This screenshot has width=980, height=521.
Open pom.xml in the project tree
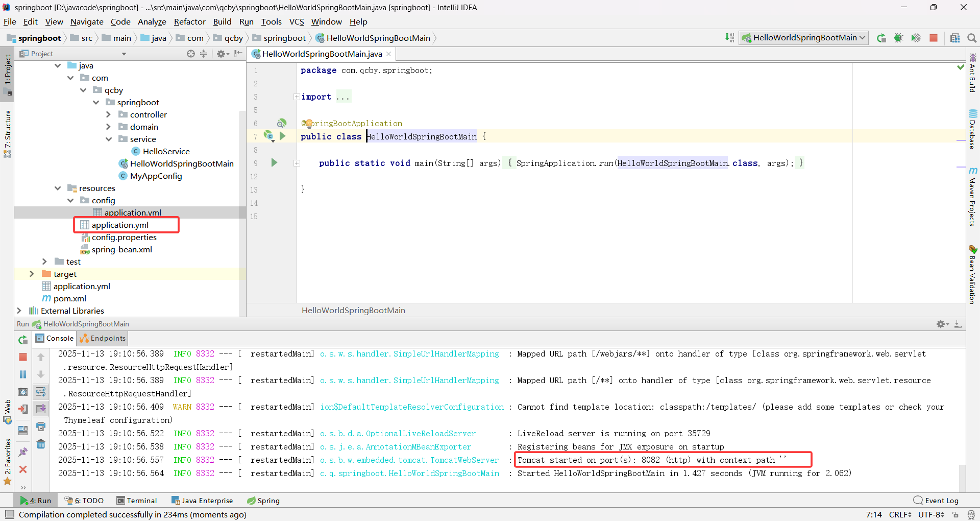pos(64,298)
